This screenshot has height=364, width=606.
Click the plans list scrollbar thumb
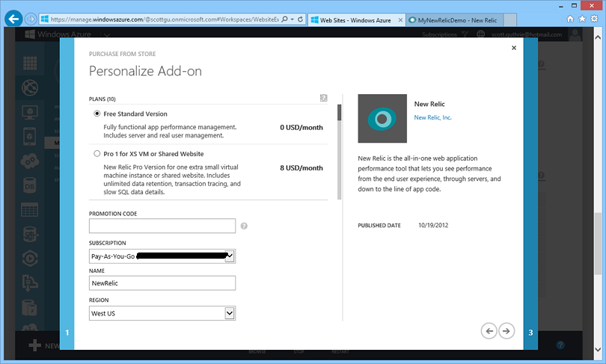click(x=340, y=112)
